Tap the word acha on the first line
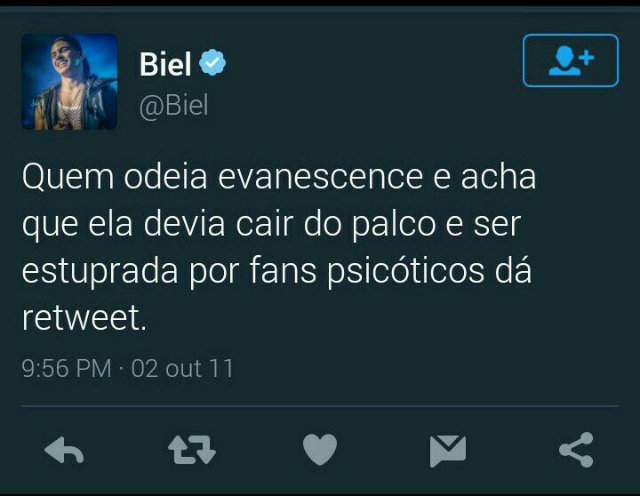The image size is (640, 496). pos(498,176)
